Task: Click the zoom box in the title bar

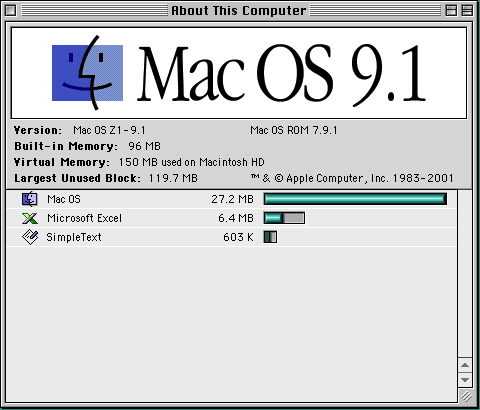Action: coord(451,11)
